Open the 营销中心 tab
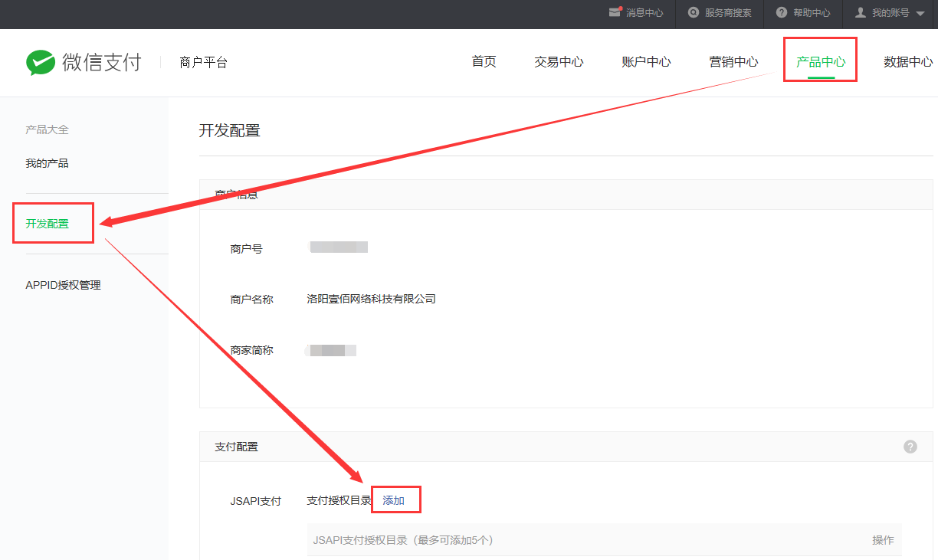 (x=733, y=62)
